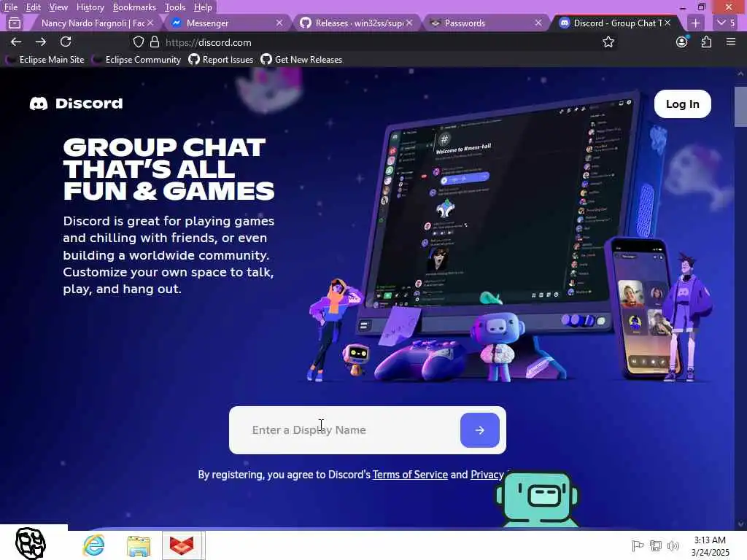747x560 pixels.
Task: Expand the list all tabs dropdown
Action: tap(726, 23)
